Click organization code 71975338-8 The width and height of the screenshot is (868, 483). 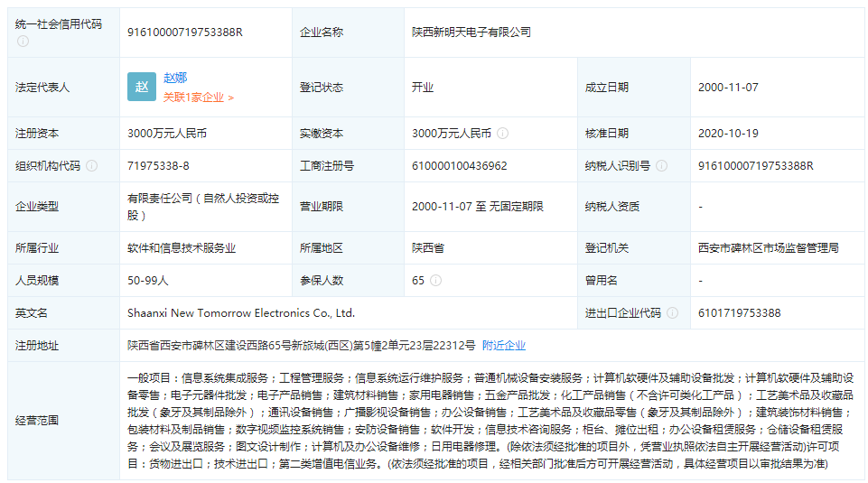(158, 165)
